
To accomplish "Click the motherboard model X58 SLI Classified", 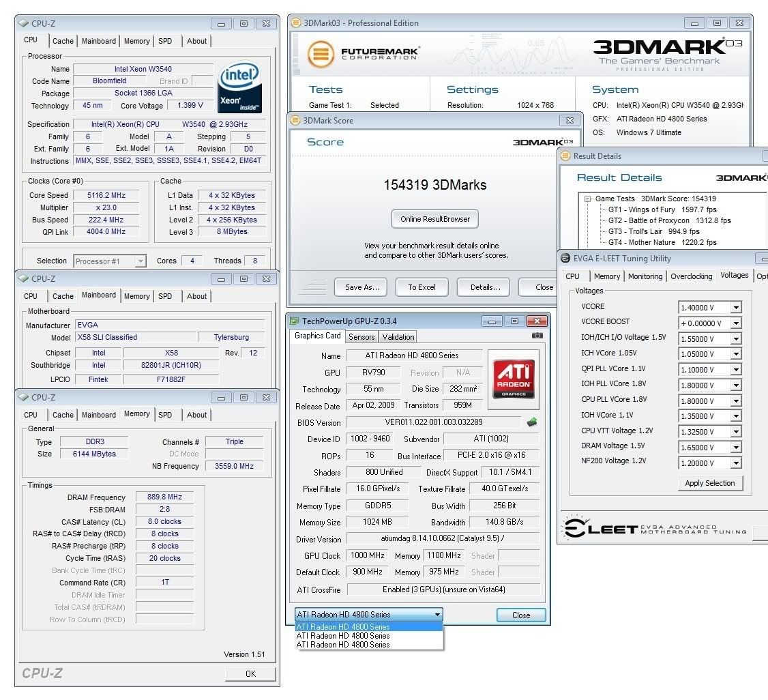I will click(136, 337).
